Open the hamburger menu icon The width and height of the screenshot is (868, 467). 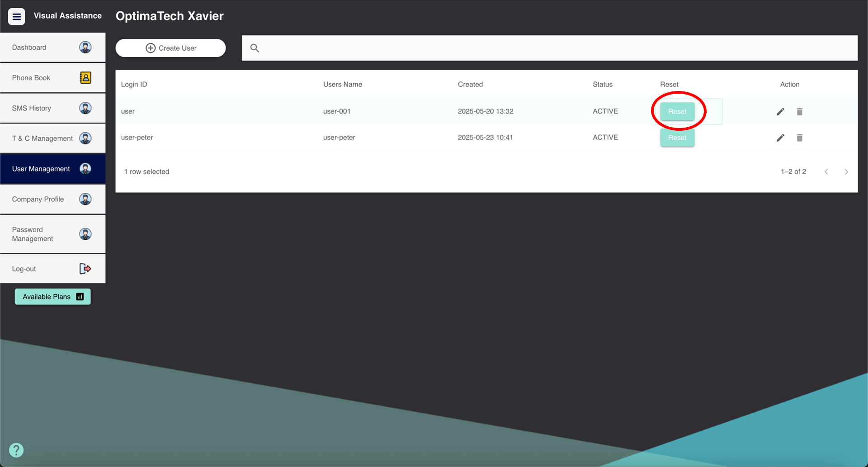[17, 17]
